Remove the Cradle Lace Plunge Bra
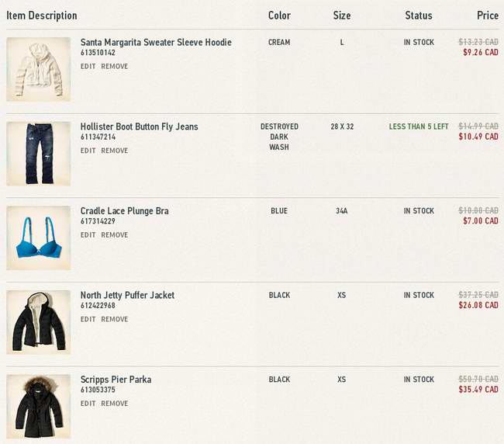 point(115,235)
